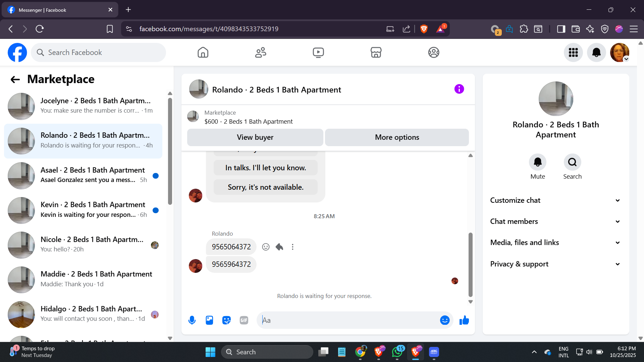Send a thumbs-up like
Image resolution: width=644 pixels, height=362 pixels.
tap(464, 320)
